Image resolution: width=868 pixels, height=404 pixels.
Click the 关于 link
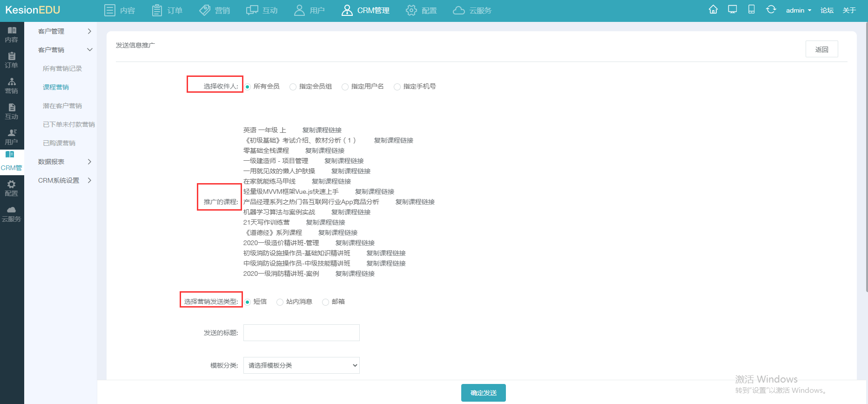pos(849,10)
